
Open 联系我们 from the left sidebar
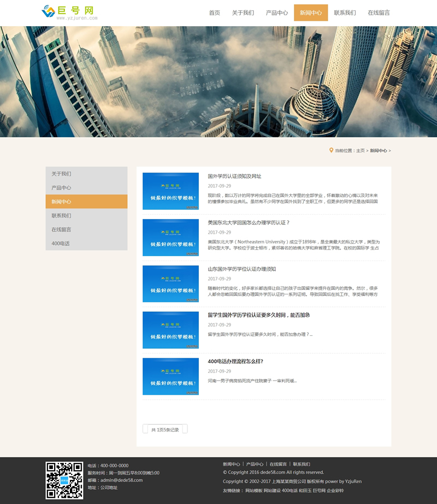point(61,216)
